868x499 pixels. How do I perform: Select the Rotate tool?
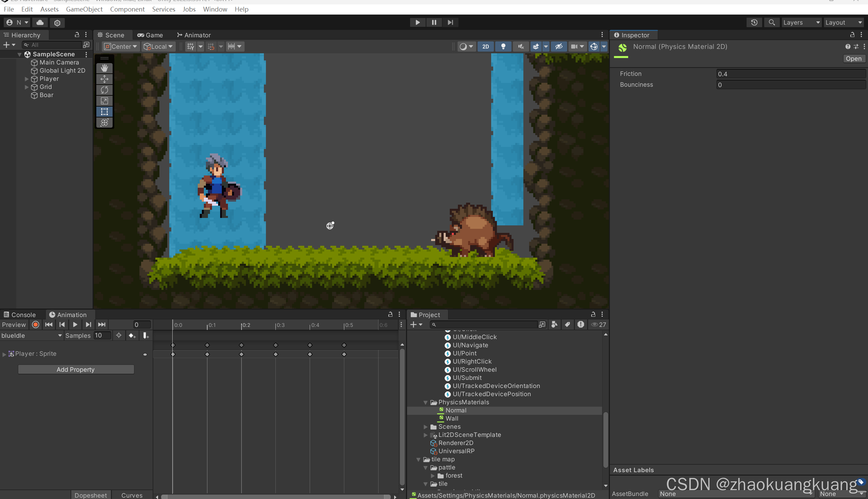click(104, 90)
